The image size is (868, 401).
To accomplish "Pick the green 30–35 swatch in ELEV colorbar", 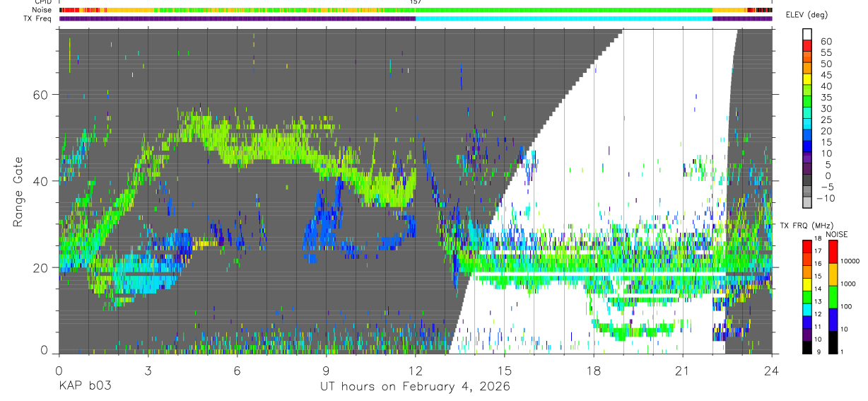I will tap(807, 103).
